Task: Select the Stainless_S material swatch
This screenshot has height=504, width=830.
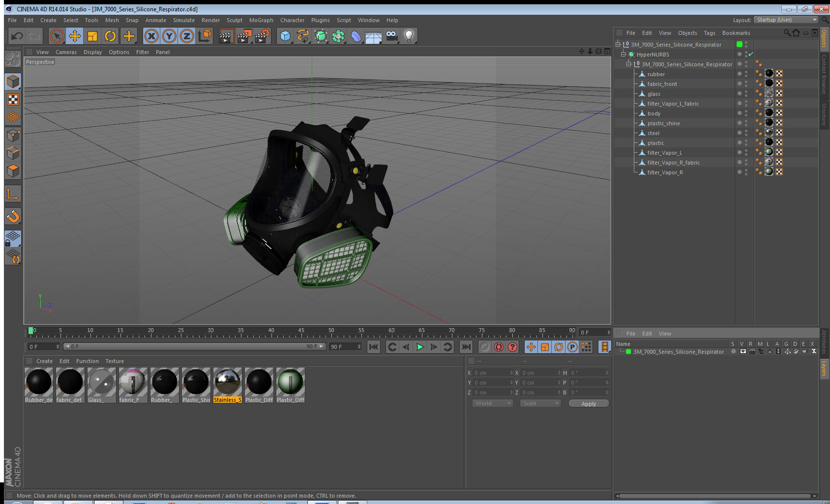Action: coord(228,385)
